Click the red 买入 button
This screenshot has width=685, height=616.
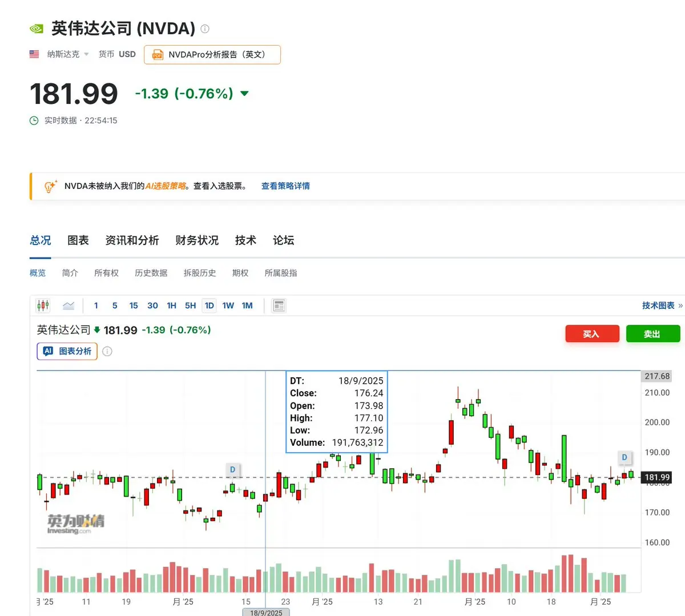coord(592,334)
